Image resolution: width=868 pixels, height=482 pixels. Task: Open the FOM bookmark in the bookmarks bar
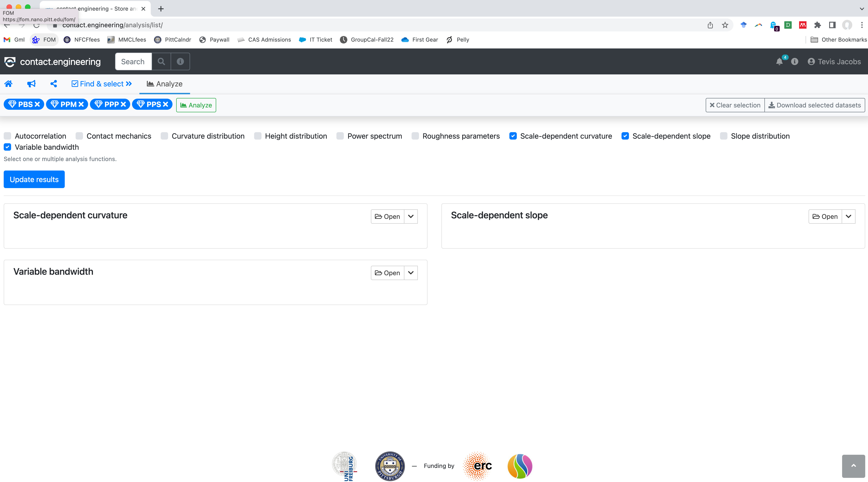(x=44, y=40)
